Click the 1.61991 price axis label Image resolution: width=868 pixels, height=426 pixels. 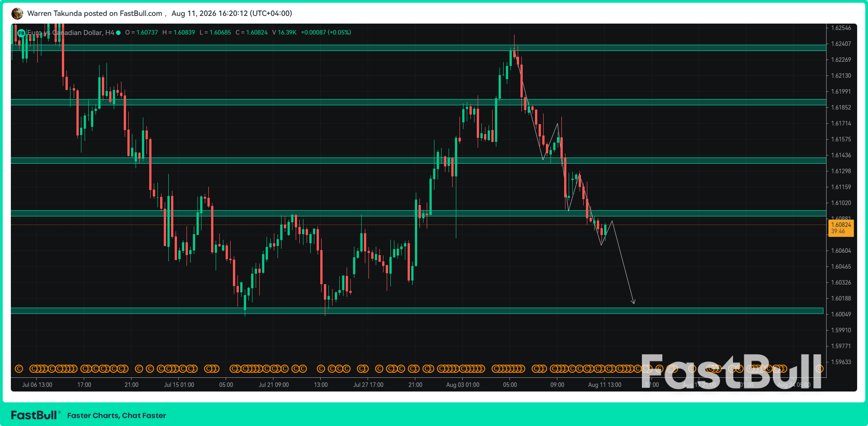[841, 92]
